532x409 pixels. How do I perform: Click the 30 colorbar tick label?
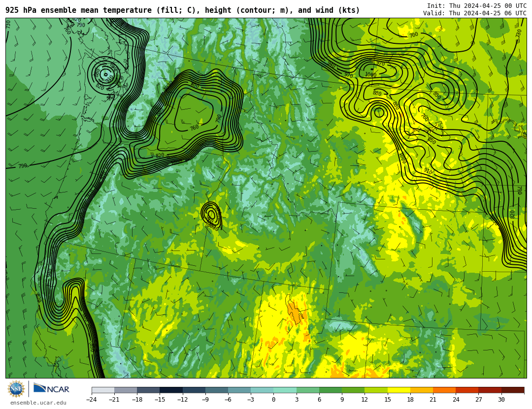[x=501, y=400]
